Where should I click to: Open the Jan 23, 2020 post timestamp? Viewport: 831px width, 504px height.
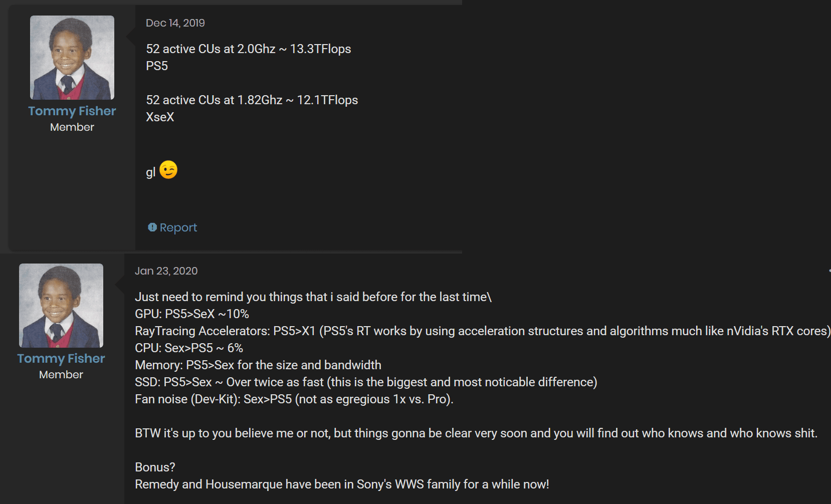[x=166, y=271]
